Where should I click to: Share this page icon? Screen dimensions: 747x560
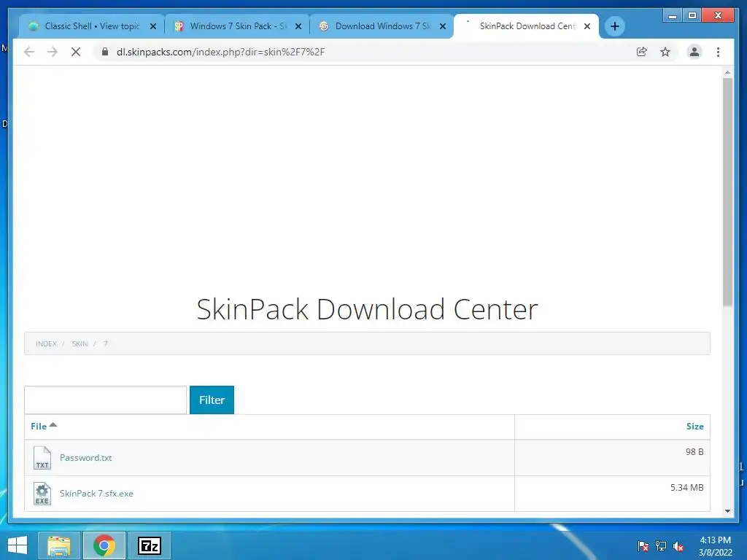coord(642,52)
